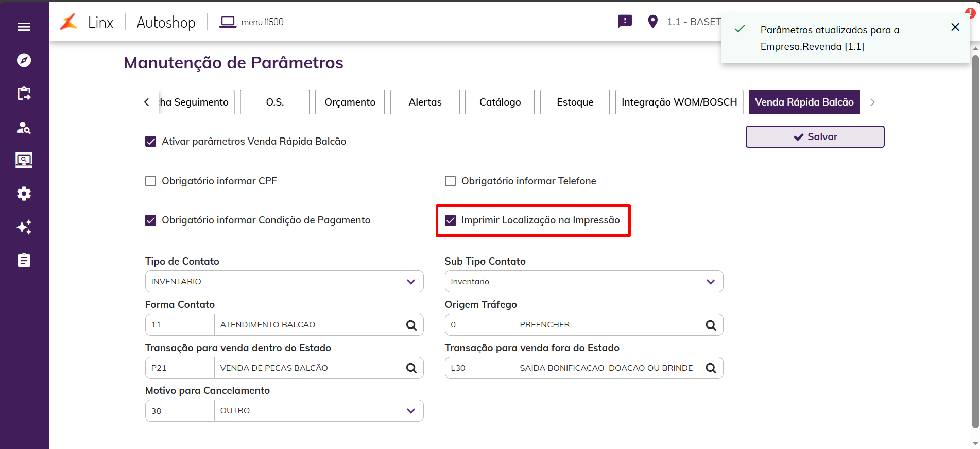
Task: Open the gear settings icon in sidebar
Action: tap(24, 194)
